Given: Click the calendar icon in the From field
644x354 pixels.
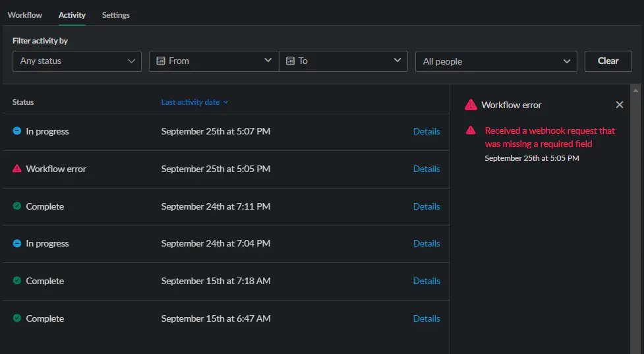Looking at the screenshot, I should 161,61.
